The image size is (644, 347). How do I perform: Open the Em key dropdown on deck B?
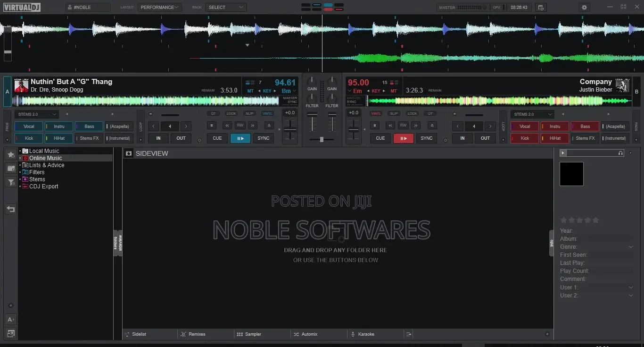point(355,91)
